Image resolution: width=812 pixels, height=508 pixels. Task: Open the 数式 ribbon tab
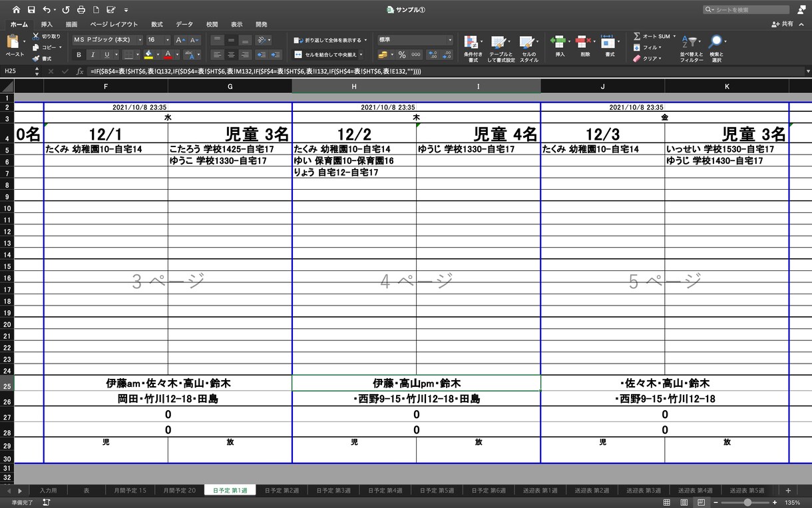157,24
